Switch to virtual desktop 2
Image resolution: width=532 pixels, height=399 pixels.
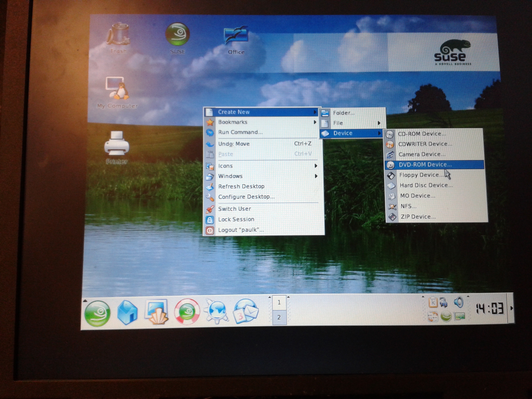pyautogui.click(x=279, y=317)
